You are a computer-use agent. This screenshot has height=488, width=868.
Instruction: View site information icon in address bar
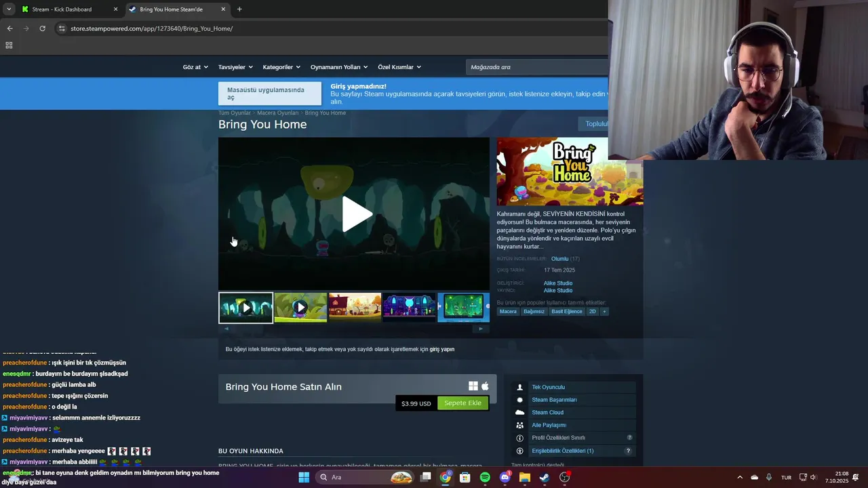tap(62, 28)
